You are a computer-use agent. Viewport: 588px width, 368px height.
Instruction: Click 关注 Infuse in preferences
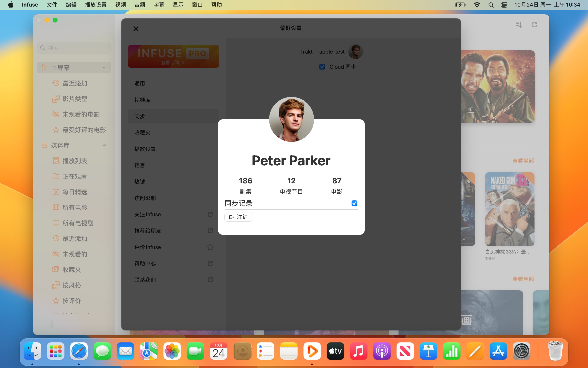point(174,214)
